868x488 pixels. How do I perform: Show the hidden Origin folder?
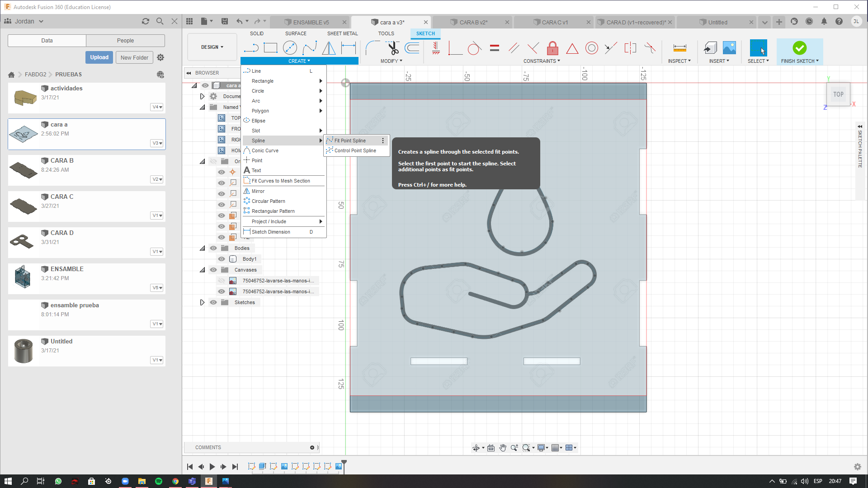tap(213, 161)
